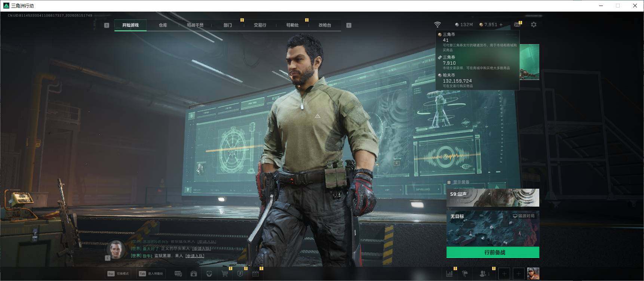Open the S9:回声 season banner
This screenshot has width=644, height=281.
click(x=493, y=198)
